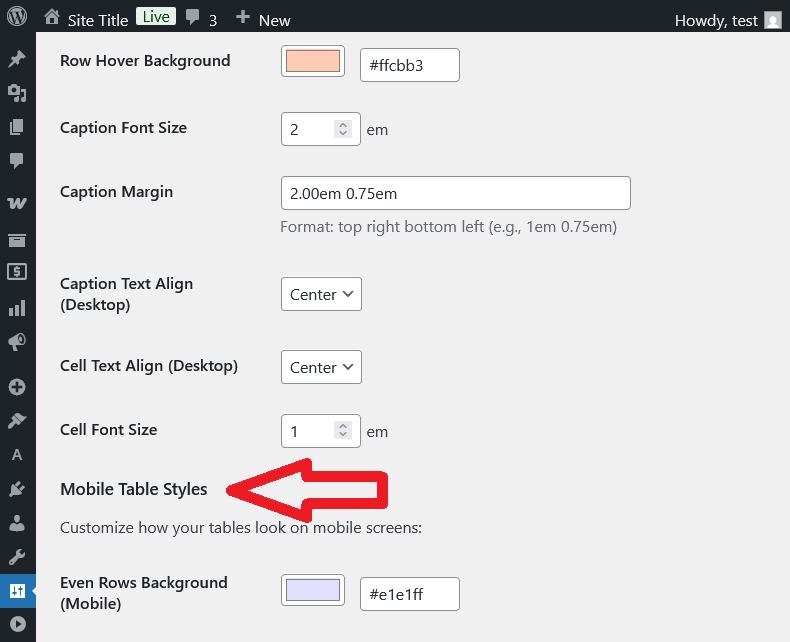Open the Analytics bar chart icon
The height and width of the screenshot is (642, 790).
point(17,308)
